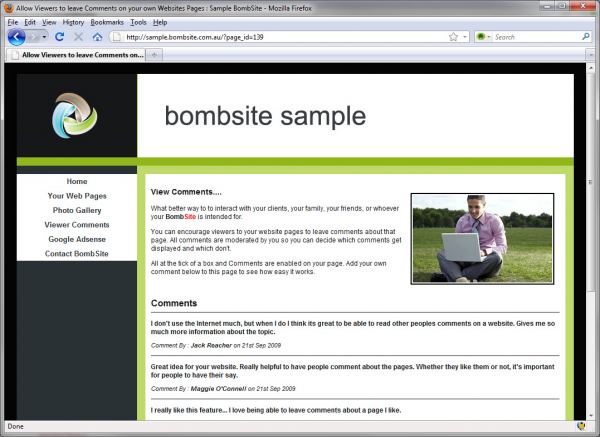Image resolution: width=600 pixels, height=437 pixels.
Task: Open the Google Adsense link
Action: point(77,239)
